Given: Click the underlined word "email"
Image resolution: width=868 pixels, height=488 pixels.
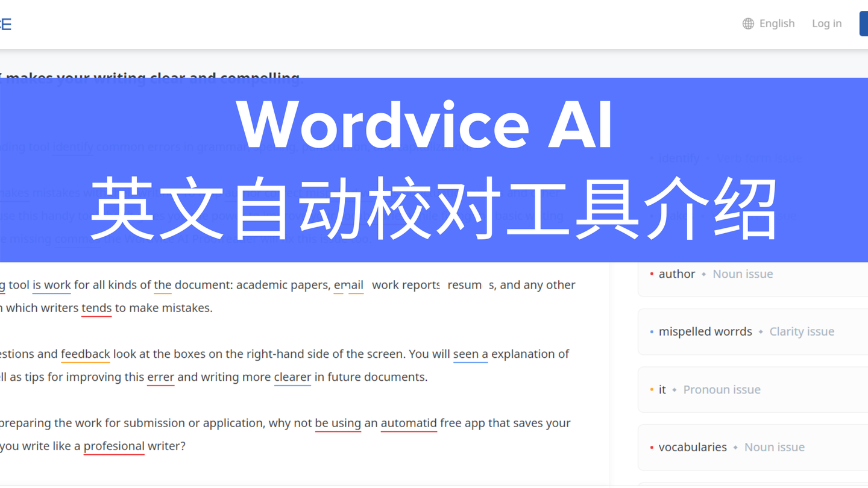Looking at the screenshot, I should point(348,285).
